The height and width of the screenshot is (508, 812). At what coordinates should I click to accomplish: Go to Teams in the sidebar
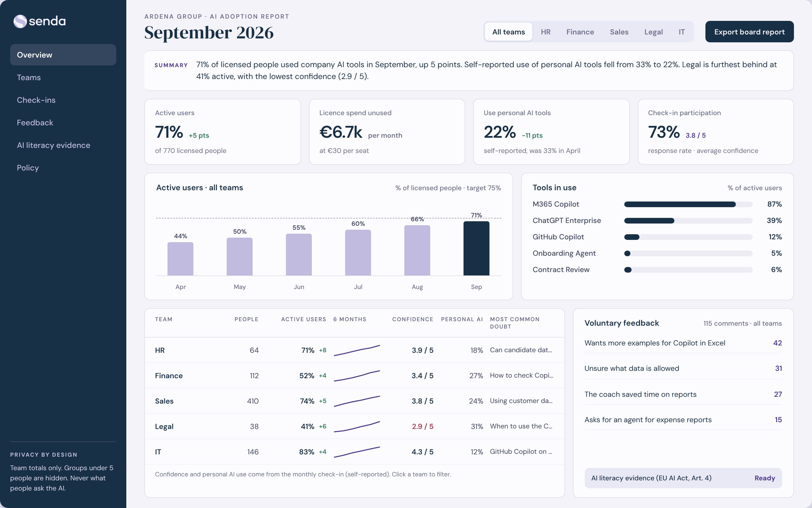click(x=63, y=77)
